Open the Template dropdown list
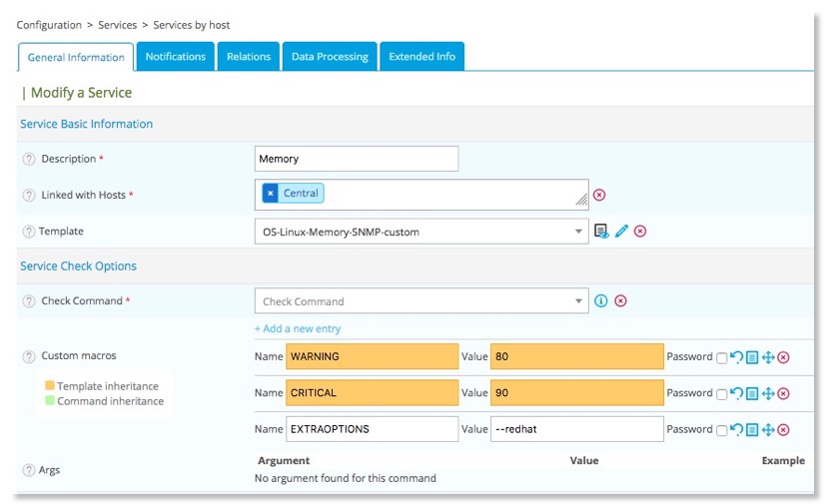 click(579, 233)
